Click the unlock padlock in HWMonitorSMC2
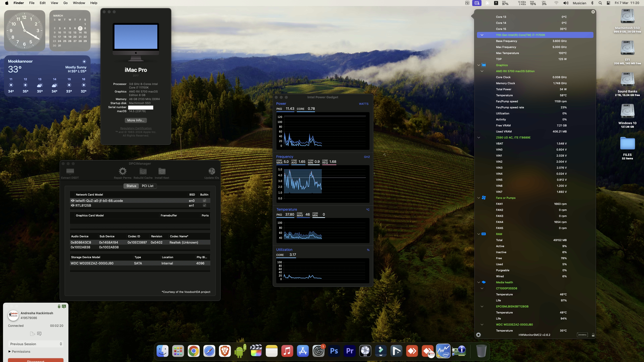644x362 pixels. pyautogui.click(x=593, y=335)
